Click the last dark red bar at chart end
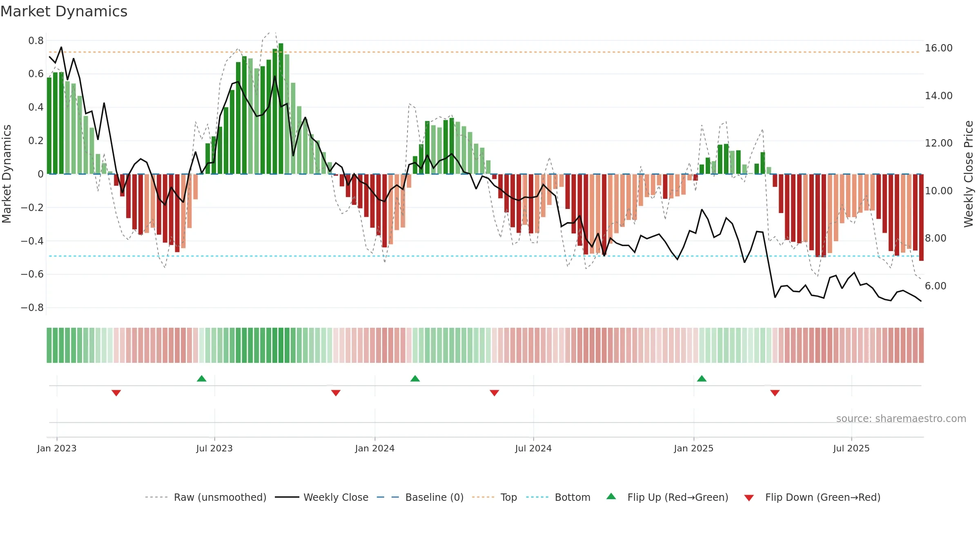 (x=921, y=218)
